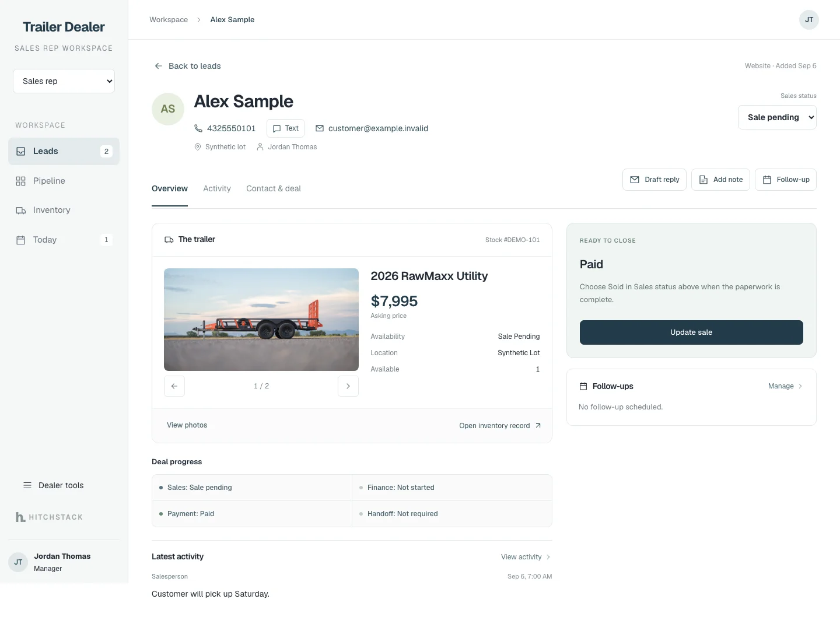
Task: Click the 4325550101 phone number
Action: 231,128
